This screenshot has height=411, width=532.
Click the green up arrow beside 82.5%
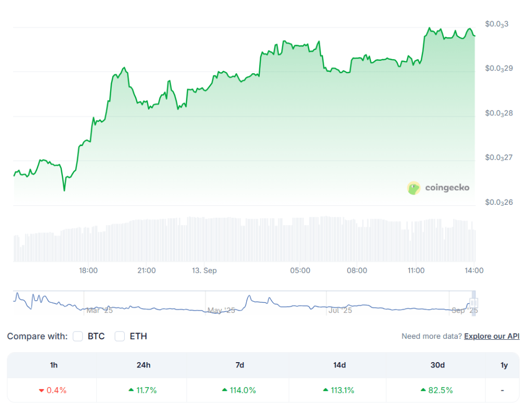point(422,390)
